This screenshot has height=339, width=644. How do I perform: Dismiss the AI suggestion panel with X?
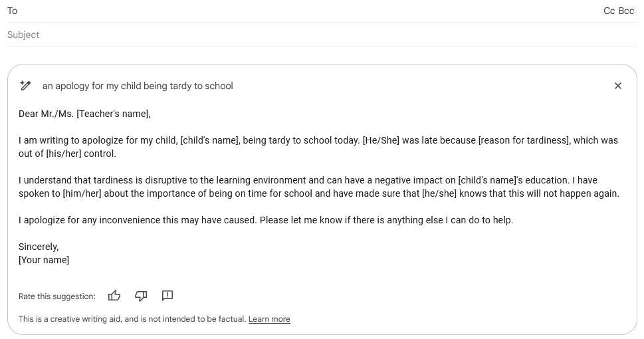click(617, 86)
